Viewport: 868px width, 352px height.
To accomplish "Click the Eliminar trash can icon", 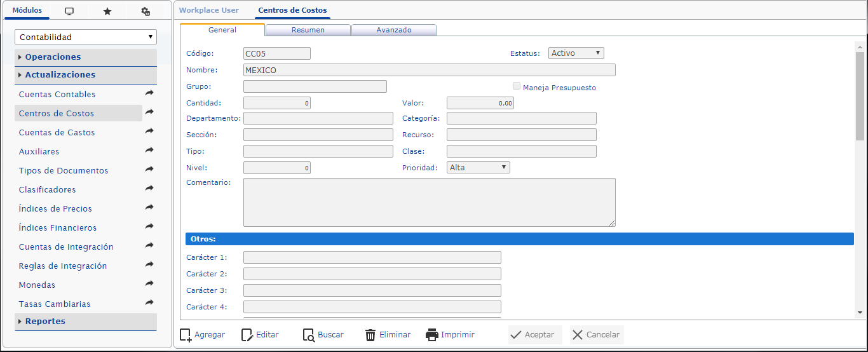I will coord(370,335).
